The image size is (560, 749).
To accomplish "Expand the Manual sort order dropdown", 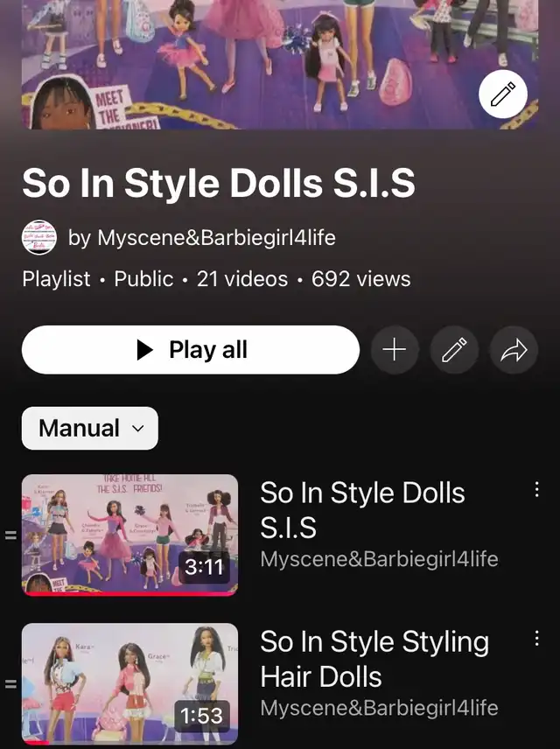I will 89,428.
